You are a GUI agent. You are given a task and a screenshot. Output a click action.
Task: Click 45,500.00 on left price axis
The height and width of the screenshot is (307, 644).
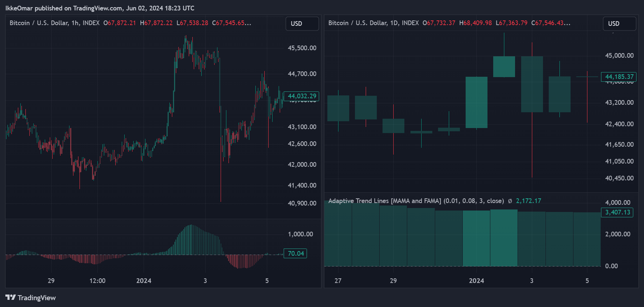pyautogui.click(x=302, y=48)
